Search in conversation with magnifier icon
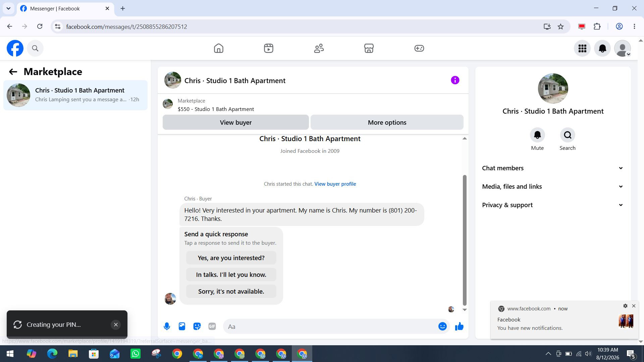Screen dimensions: 644x362 pyautogui.click(x=568, y=135)
